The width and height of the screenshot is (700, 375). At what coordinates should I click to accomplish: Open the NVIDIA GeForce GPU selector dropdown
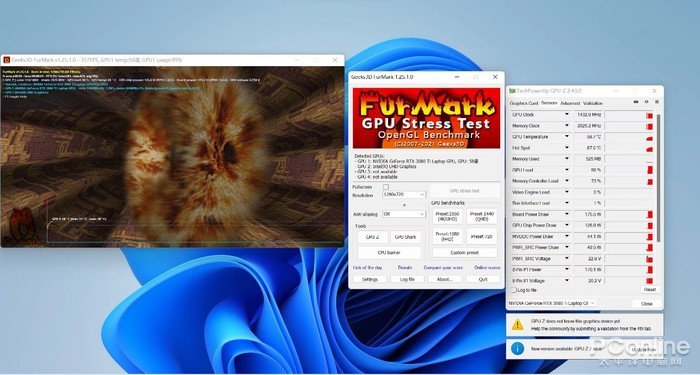point(552,303)
